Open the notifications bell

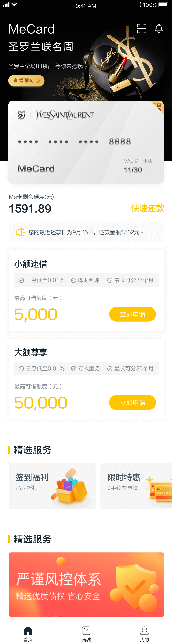pyautogui.click(x=159, y=29)
